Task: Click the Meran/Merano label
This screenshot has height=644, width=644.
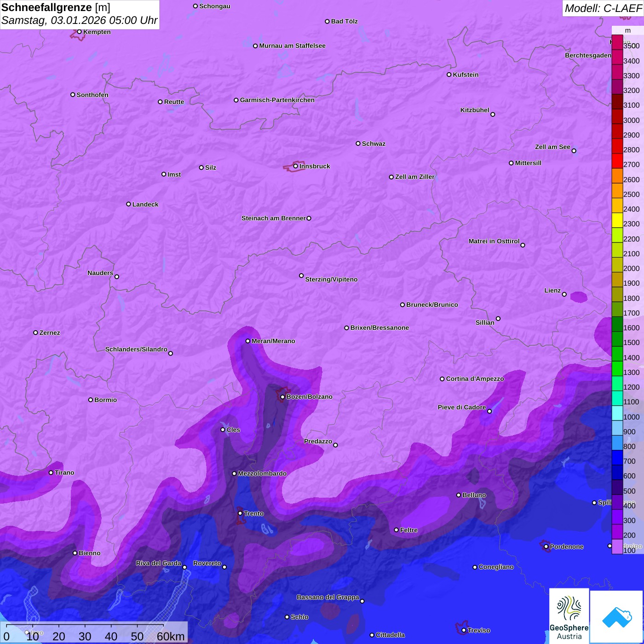Action: (x=273, y=341)
